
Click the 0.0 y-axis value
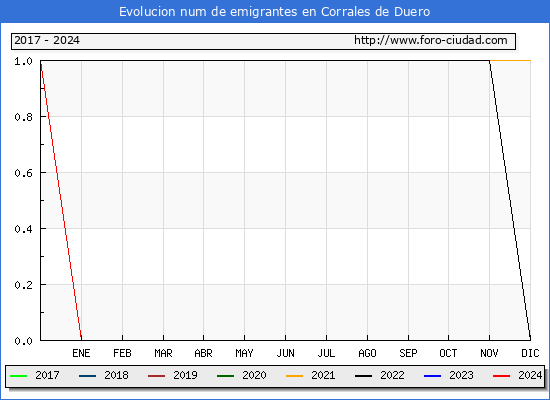coord(23,341)
